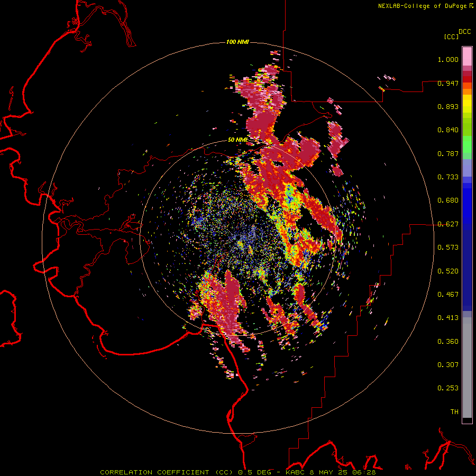The width and height of the screenshot is (476, 476).
Task: Click the pink top segment of color scale
Action: click(x=467, y=57)
